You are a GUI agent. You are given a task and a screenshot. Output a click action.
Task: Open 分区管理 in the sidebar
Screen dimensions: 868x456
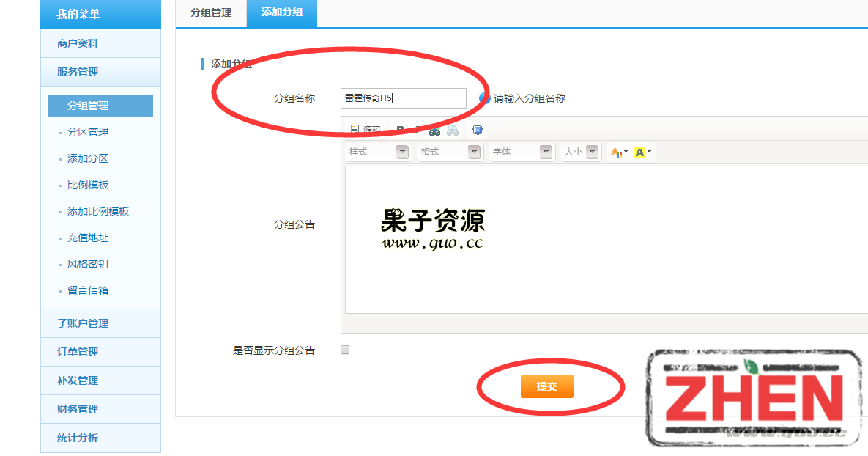click(x=88, y=132)
